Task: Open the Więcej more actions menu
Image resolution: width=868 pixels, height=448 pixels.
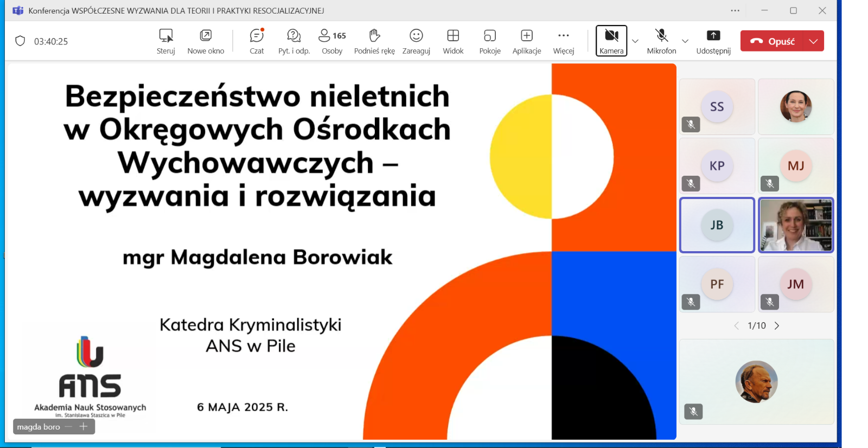Action: pyautogui.click(x=564, y=41)
